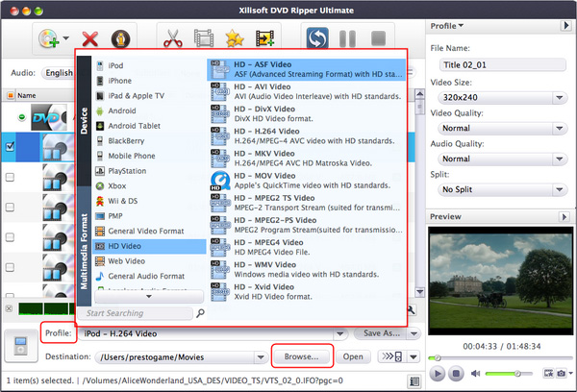
Task: Click the Browse... button
Action: coord(302,356)
